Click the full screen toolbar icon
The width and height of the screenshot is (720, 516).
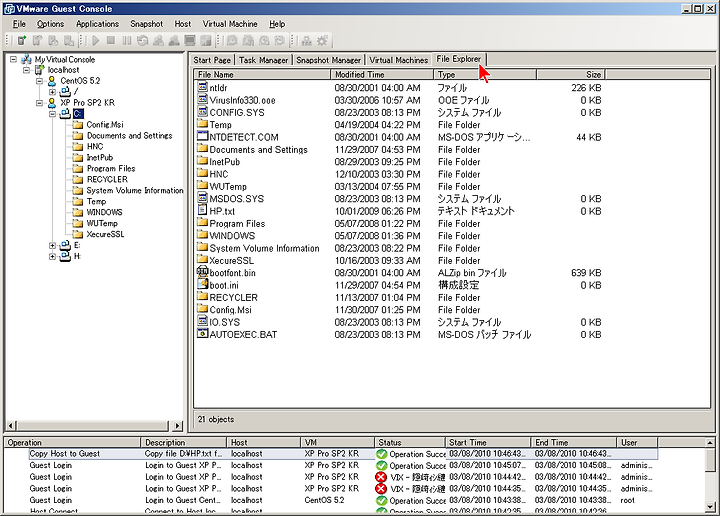(206, 40)
